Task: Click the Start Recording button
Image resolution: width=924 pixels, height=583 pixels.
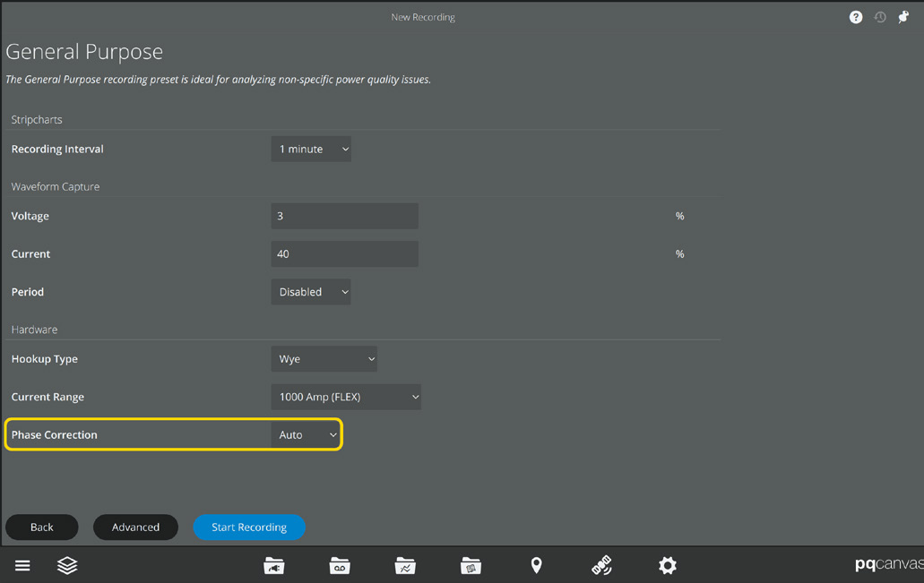Action: point(249,527)
